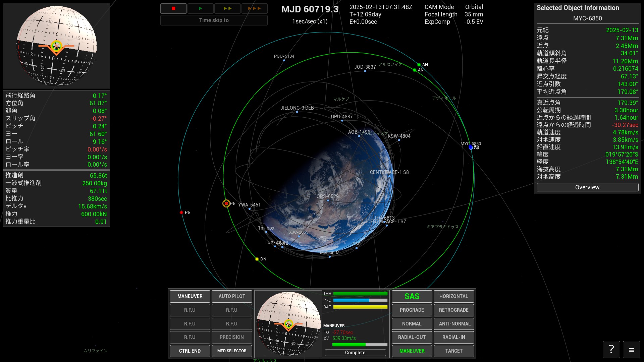Open the Time skip to selector
This screenshot has height=362, width=644.
tap(214, 20)
